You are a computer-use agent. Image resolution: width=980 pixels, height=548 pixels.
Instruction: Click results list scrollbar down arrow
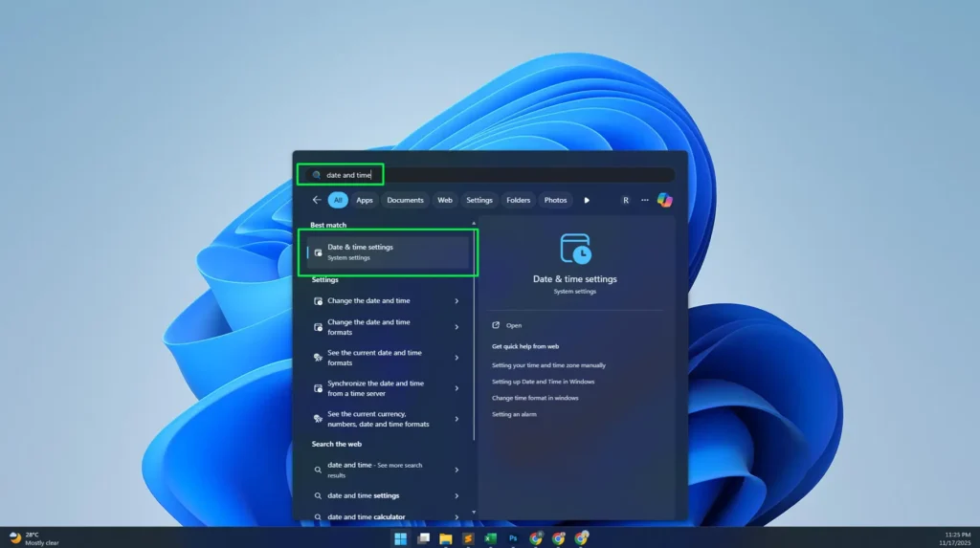[x=473, y=513]
